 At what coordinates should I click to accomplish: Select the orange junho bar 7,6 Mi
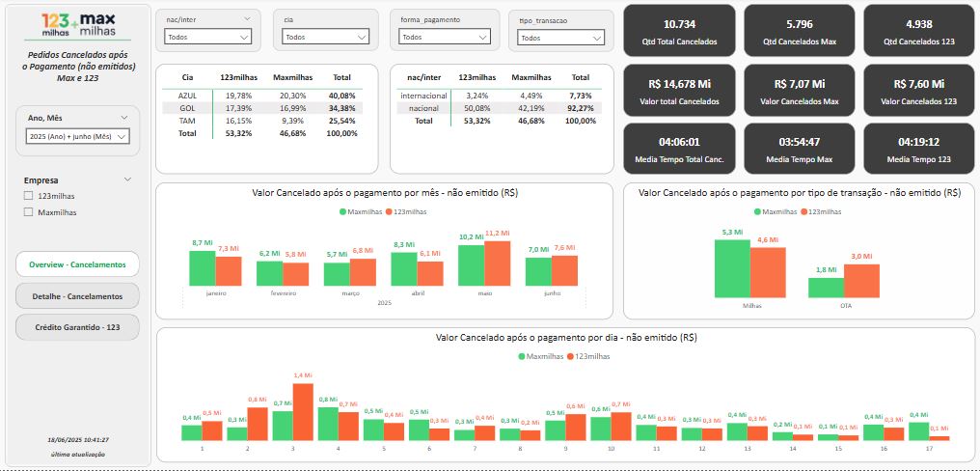(x=564, y=270)
